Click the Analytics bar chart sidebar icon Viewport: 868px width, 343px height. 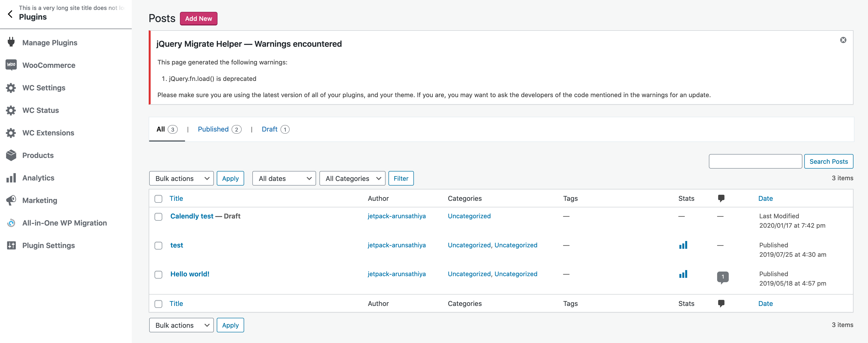[x=11, y=178]
